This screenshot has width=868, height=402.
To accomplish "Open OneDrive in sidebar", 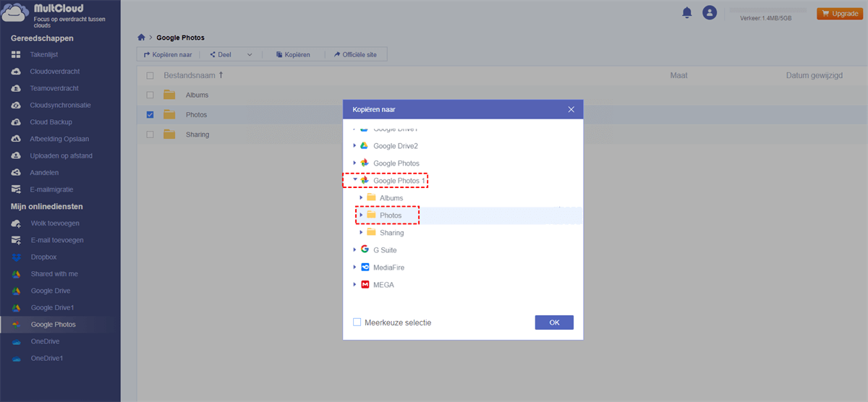I will (45, 341).
